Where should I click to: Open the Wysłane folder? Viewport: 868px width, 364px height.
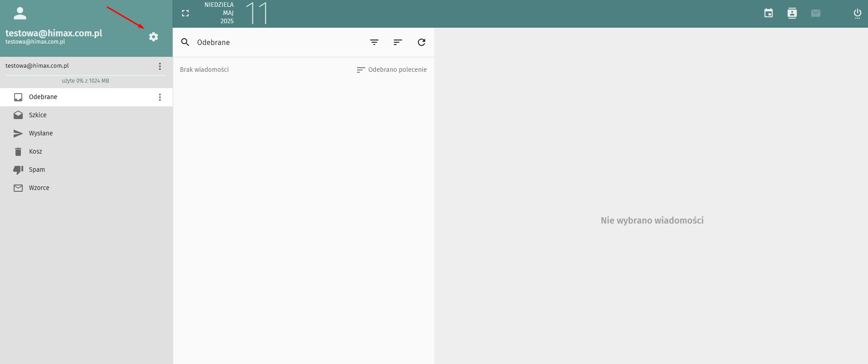click(x=41, y=133)
